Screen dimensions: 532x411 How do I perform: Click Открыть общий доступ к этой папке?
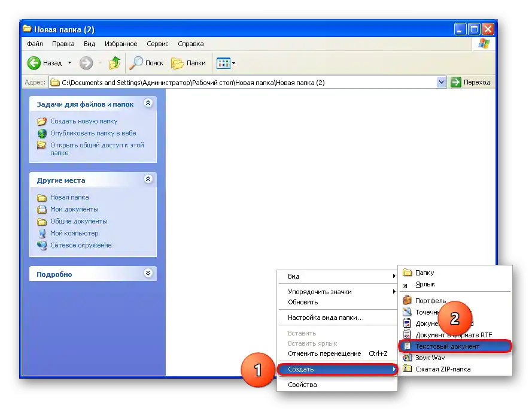(x=97, y=149)
